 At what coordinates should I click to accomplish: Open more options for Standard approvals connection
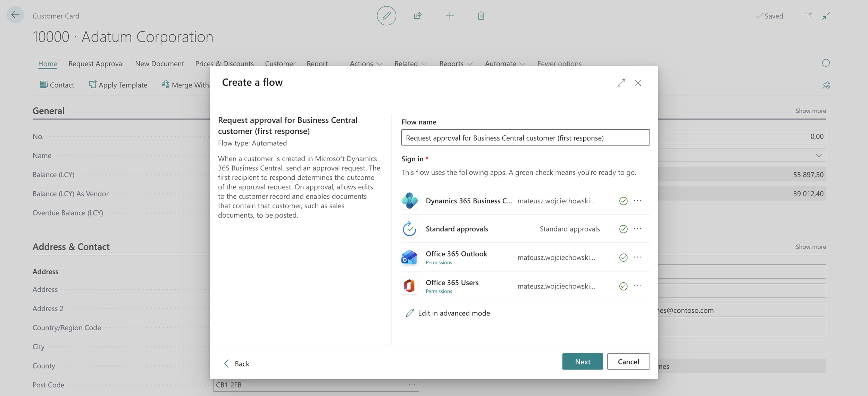click(638, 229)
